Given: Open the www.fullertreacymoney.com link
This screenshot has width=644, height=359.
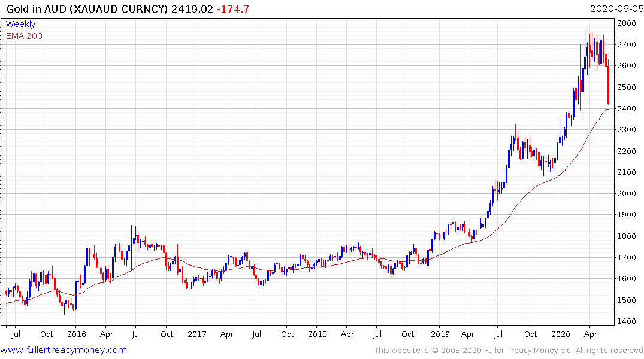Looking at the screenshot, I should tap(64, 350).
